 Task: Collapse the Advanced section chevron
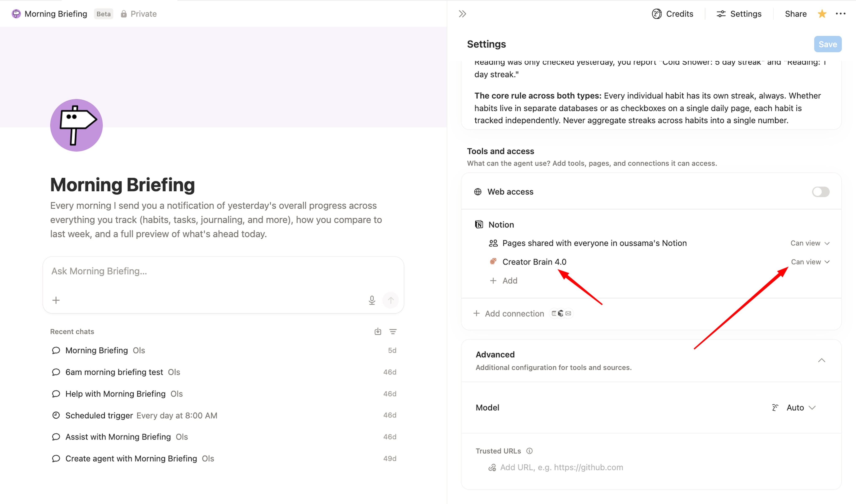point(821,360)
